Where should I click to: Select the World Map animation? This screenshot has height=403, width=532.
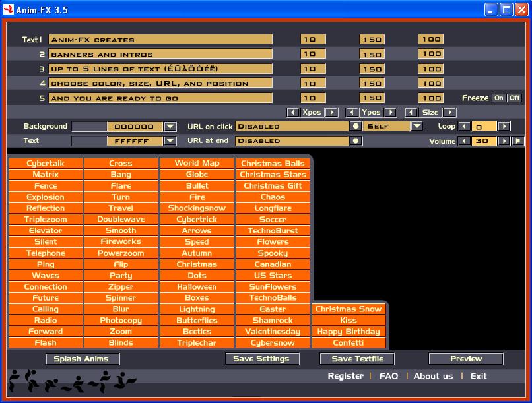tap(197, 164)
